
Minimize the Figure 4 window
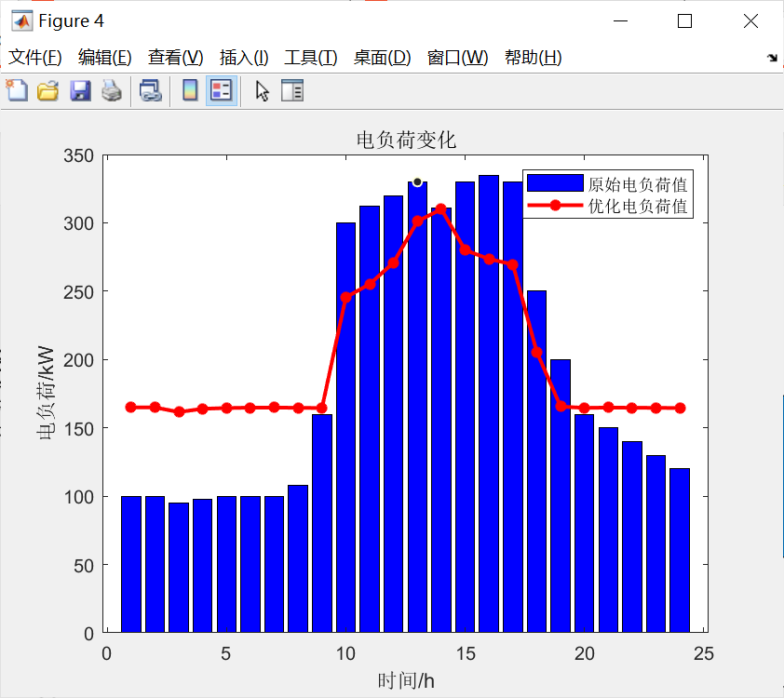point(620,21)
